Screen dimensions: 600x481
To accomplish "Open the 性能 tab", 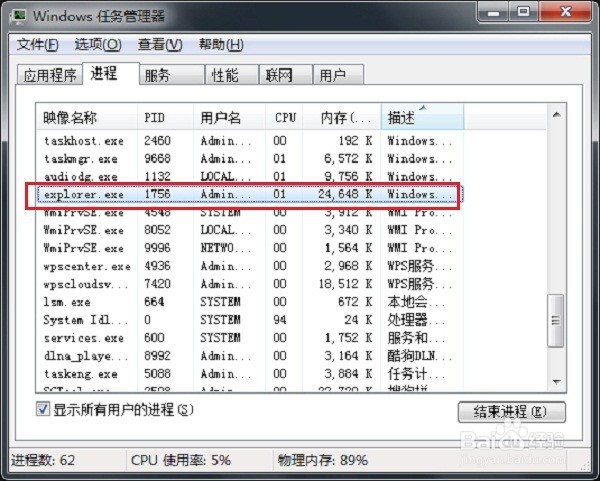I will point(232,75).
